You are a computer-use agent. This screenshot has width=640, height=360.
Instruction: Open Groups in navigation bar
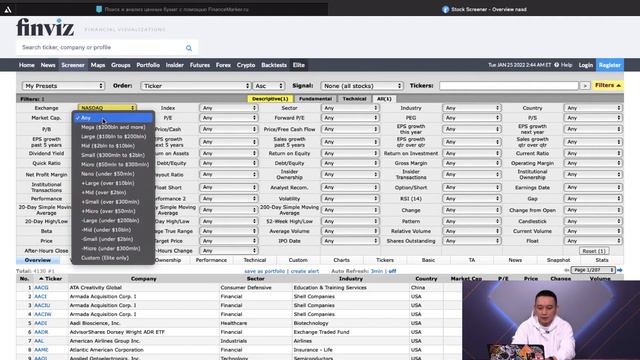tap(121, 65)
